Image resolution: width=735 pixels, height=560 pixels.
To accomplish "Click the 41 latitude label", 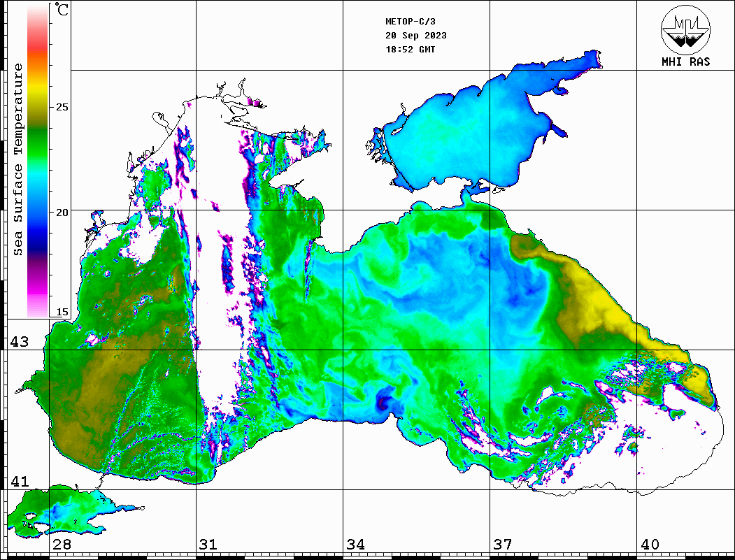I will 18,482.
